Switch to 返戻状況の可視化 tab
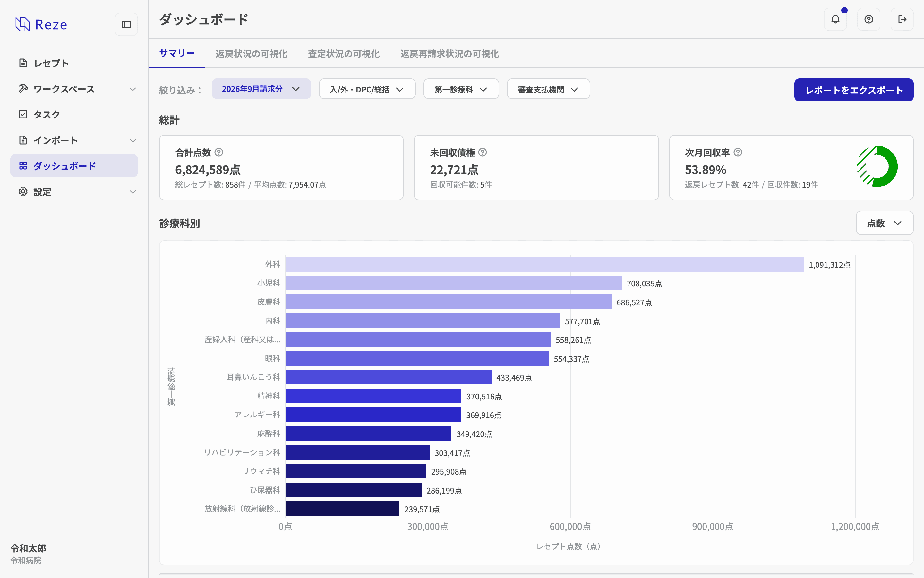Screen dimensions: 924x578 click(251, 54)
